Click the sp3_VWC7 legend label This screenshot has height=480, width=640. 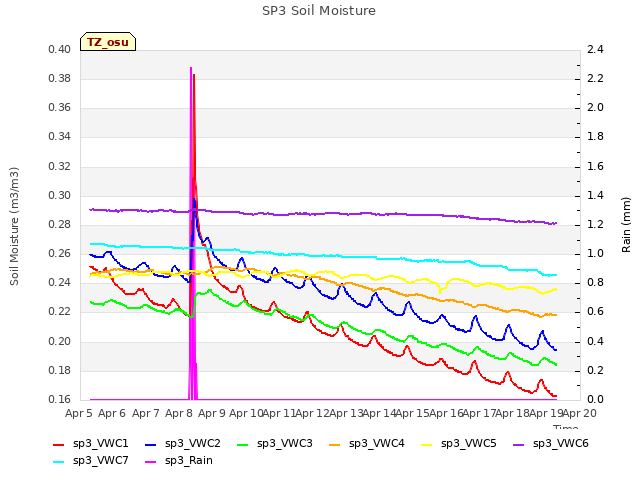(x=100, y=461)
